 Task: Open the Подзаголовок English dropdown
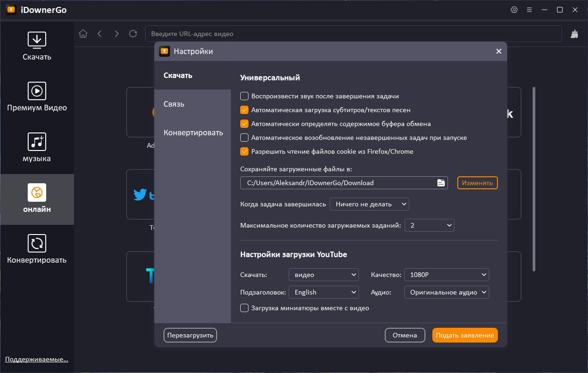(x=323, y=292)
